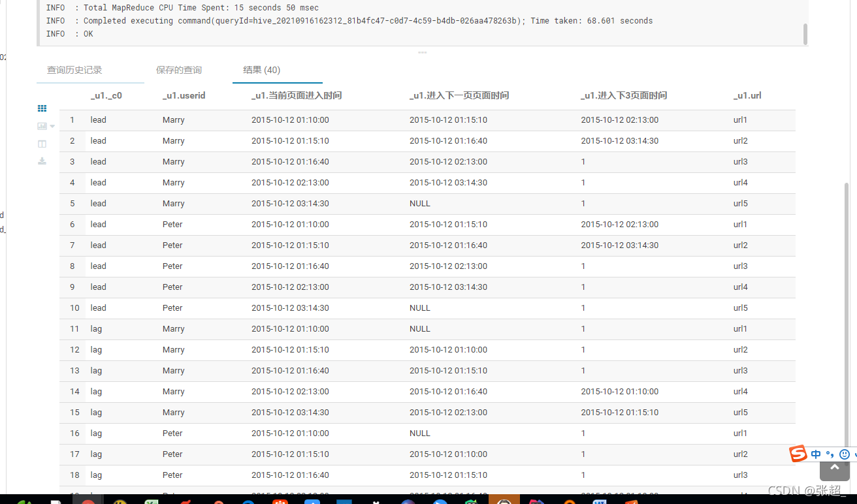The image size is (857, 504).
Task: Toggle Chinese/English input mode (中)
Action: click(x=816, y=454)
